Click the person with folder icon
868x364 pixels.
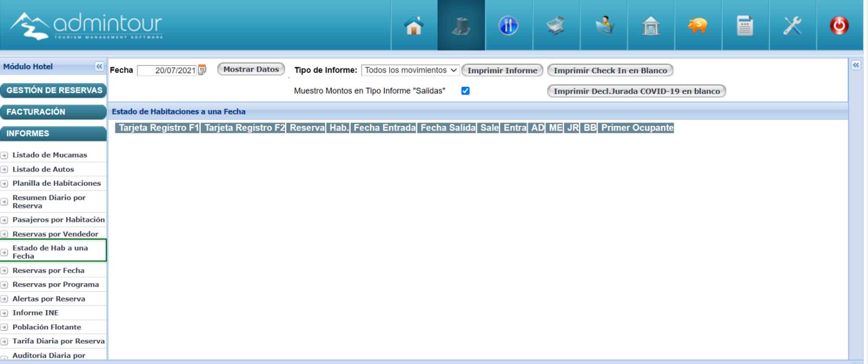(604, 25)
